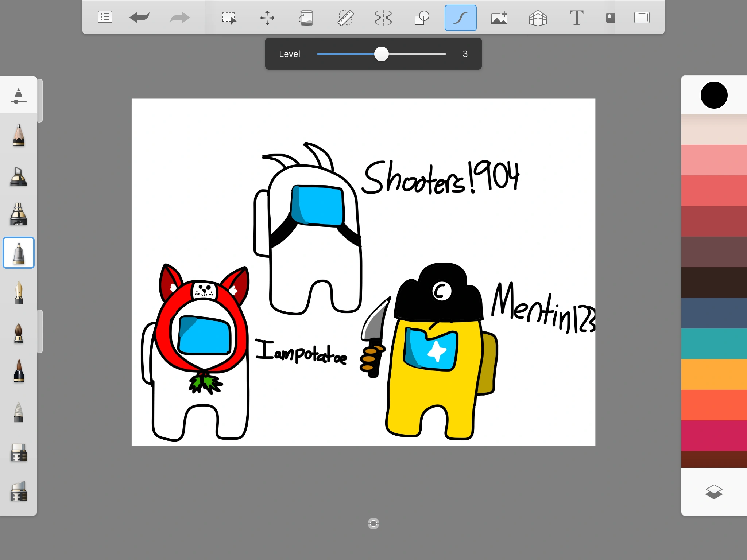This screenshot has width=747, height=560.
Task: Select the Text tool
Action: 576,17
